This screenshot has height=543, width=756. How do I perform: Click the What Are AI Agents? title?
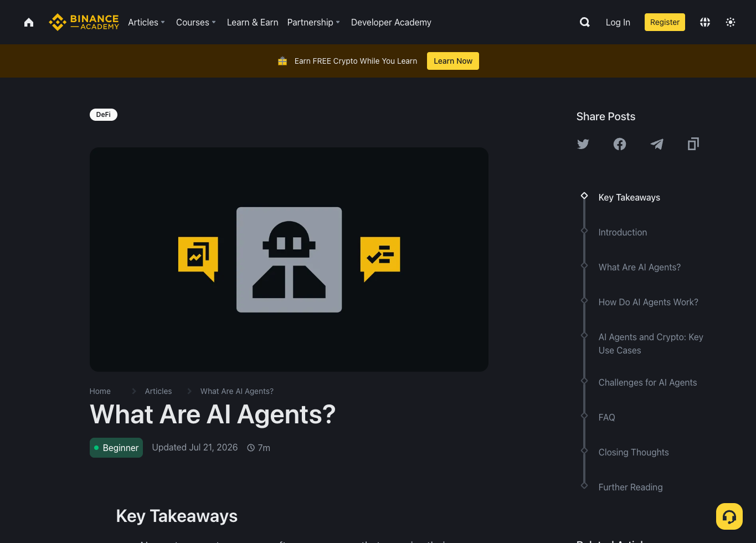(x=213, y=414)
